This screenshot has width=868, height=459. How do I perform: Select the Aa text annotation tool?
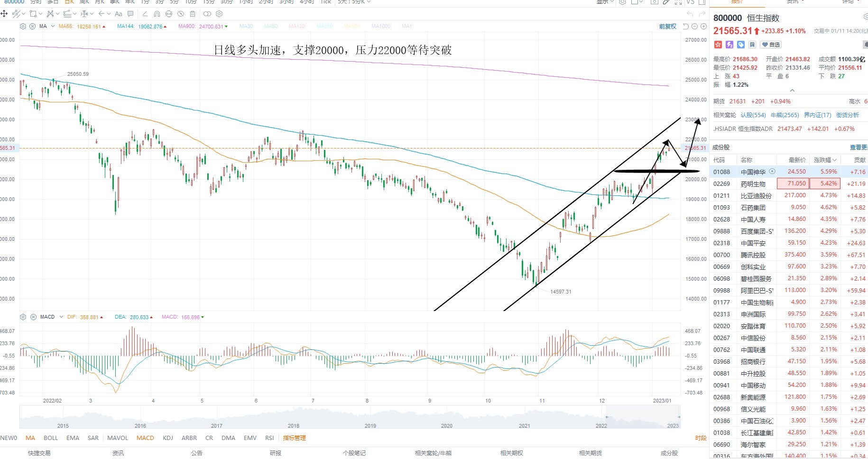point(118,14)
